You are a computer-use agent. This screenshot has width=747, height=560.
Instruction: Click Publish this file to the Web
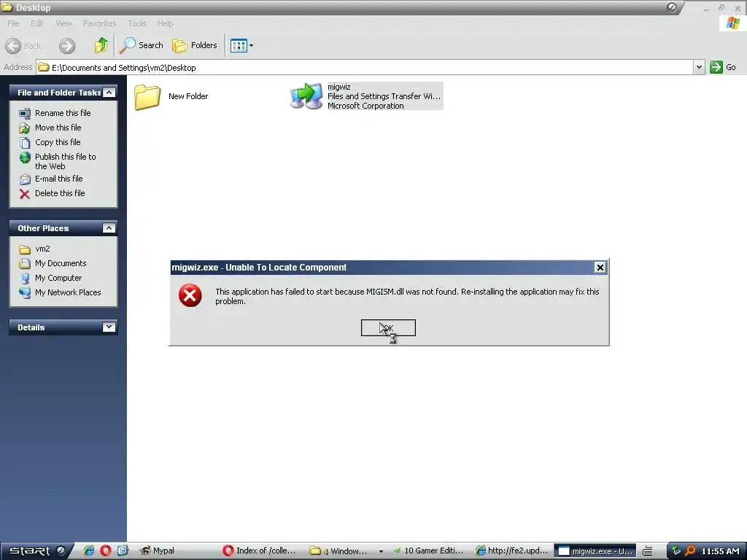(65, 161)
